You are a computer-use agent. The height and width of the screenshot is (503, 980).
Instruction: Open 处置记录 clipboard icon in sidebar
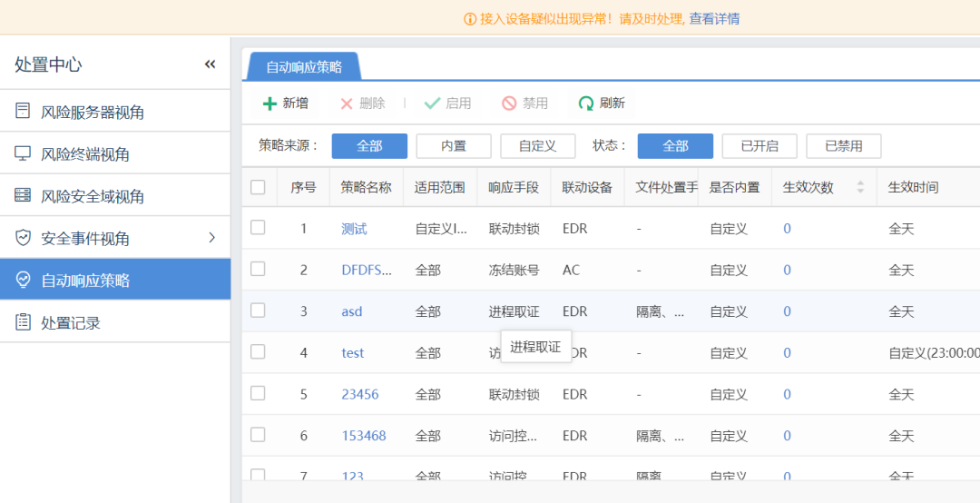(x=24, y=322)
